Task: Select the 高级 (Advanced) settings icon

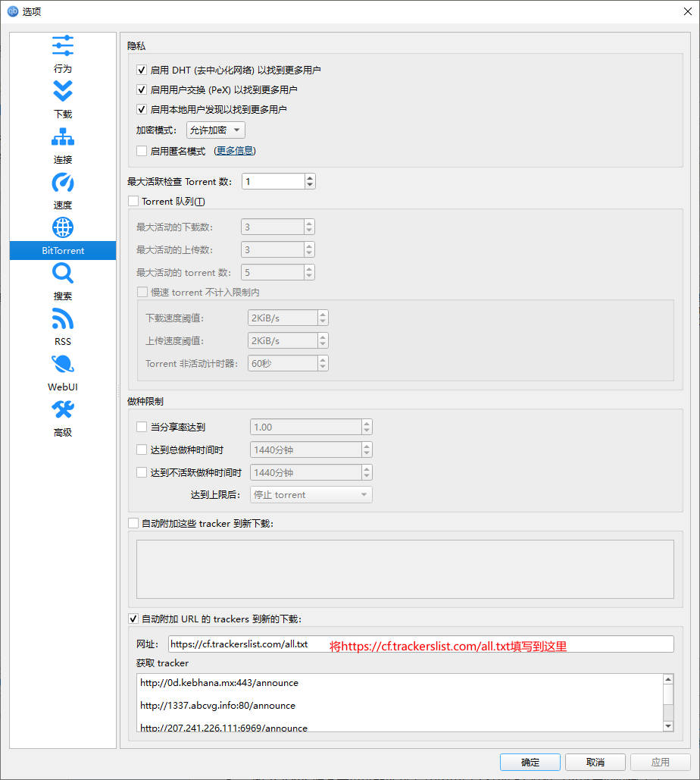Action: tap(63, 409)
